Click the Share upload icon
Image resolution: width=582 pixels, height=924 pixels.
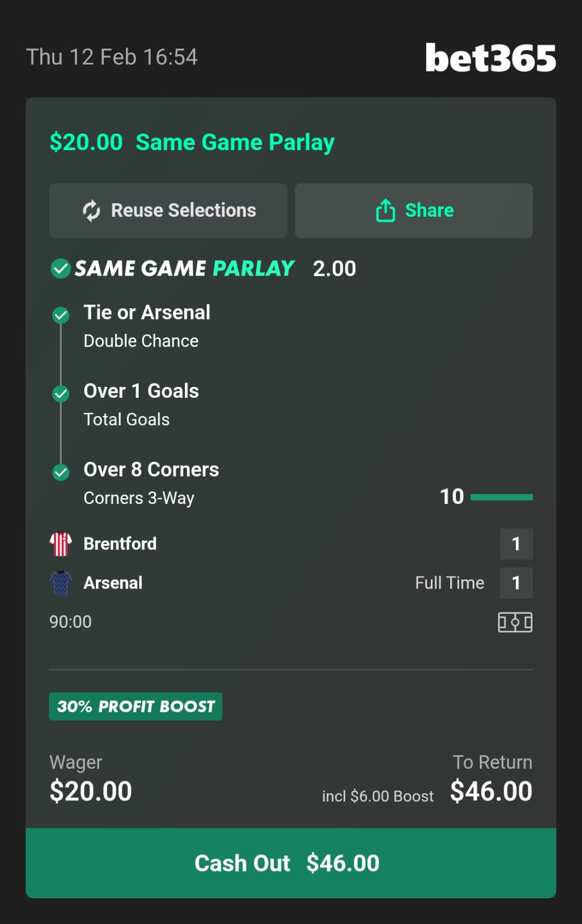[x=385, y=211]
